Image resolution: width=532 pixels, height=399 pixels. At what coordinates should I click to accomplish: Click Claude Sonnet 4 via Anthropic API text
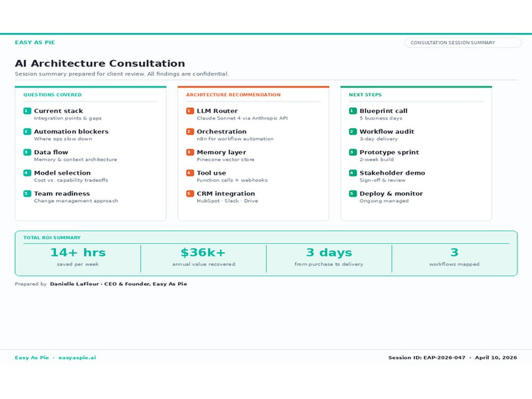pos(242,118)
